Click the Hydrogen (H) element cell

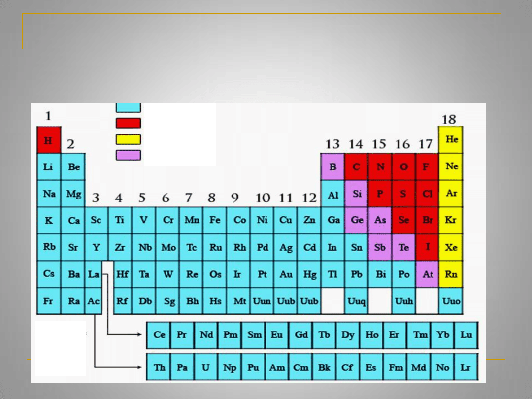[x=49, y=140]
